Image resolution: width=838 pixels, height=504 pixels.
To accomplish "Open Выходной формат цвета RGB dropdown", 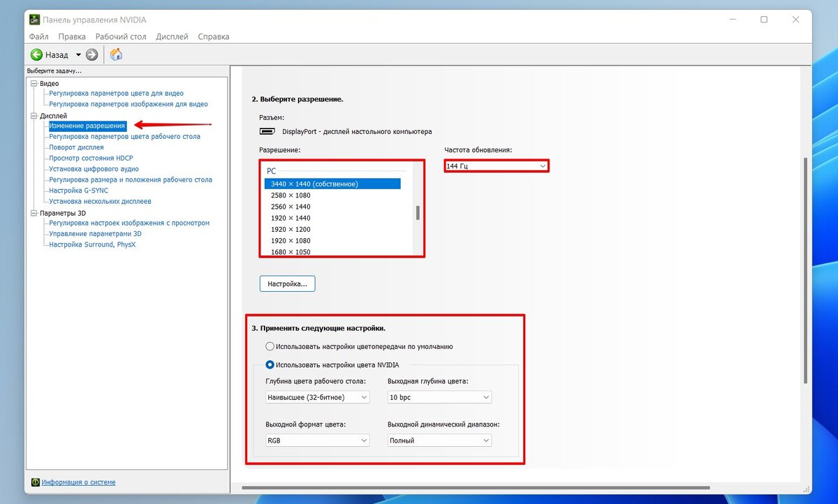I will [x=317, y=440].
